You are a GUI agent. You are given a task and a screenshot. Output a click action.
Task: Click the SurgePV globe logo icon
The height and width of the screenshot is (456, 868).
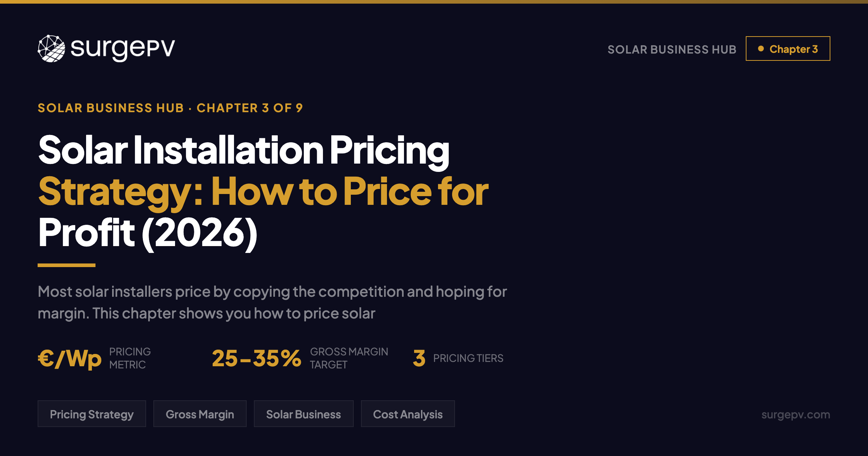[51, 49]
